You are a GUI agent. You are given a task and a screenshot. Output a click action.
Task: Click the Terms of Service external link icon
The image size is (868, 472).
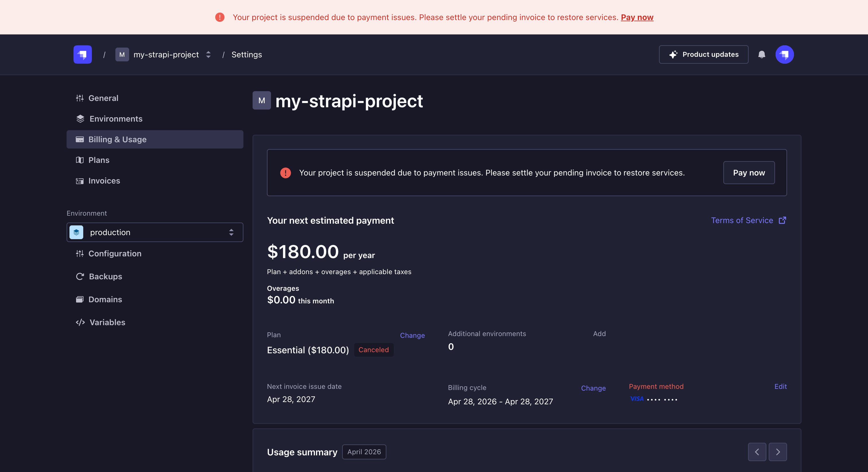(782, 220)
